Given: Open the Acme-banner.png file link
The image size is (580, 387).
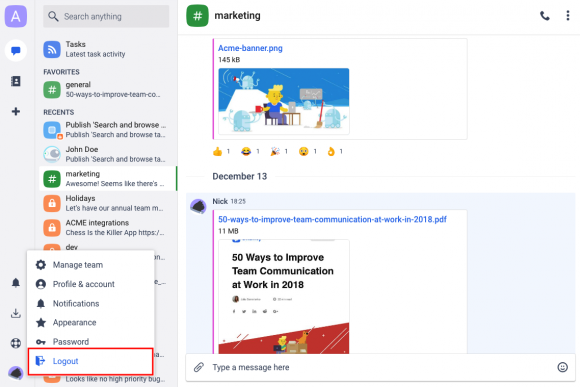Looking at the screenshot, I should pyautogui.click(x=250, y=48).
